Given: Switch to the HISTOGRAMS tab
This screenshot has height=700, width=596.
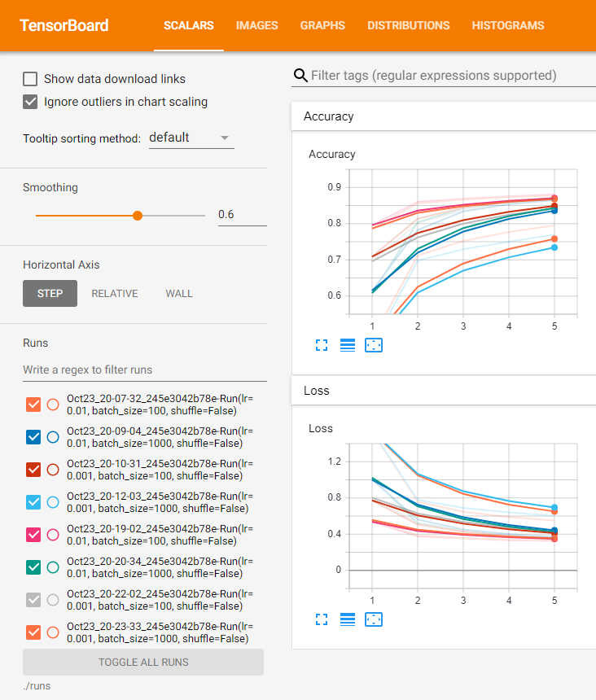Looking at the screenshot, I should coord(508,25).
